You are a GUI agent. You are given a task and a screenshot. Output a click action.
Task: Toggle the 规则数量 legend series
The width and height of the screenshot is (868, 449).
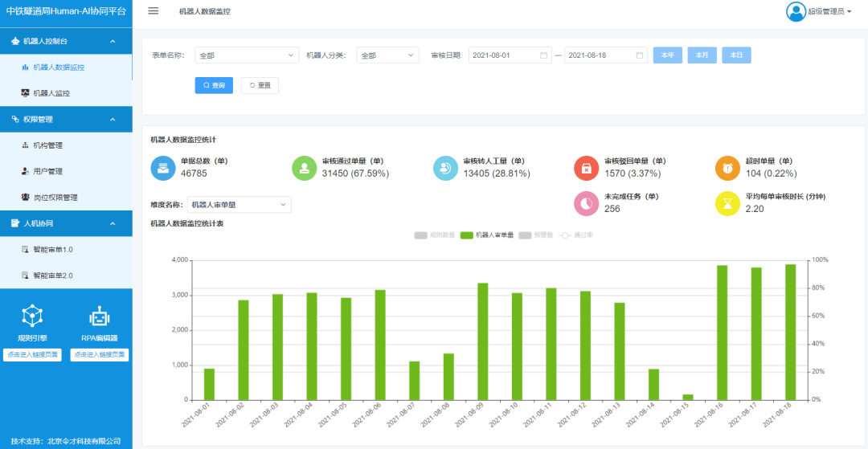pos(434,235)
